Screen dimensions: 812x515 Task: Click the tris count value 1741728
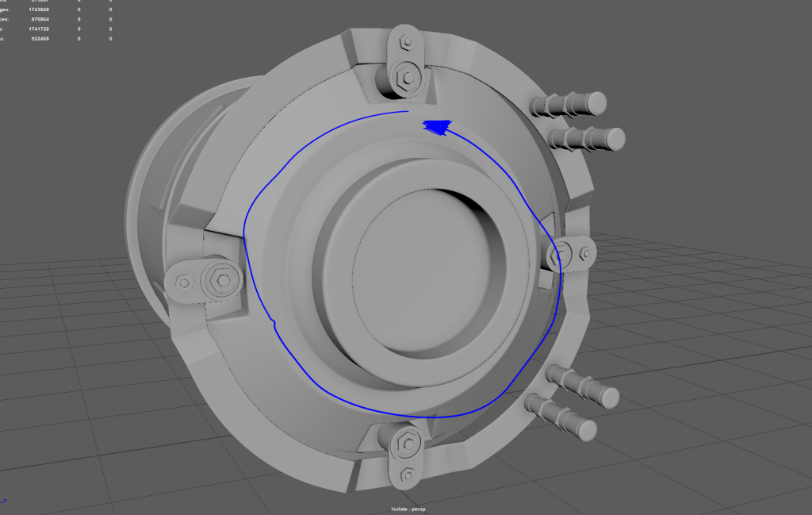[39, 29]
